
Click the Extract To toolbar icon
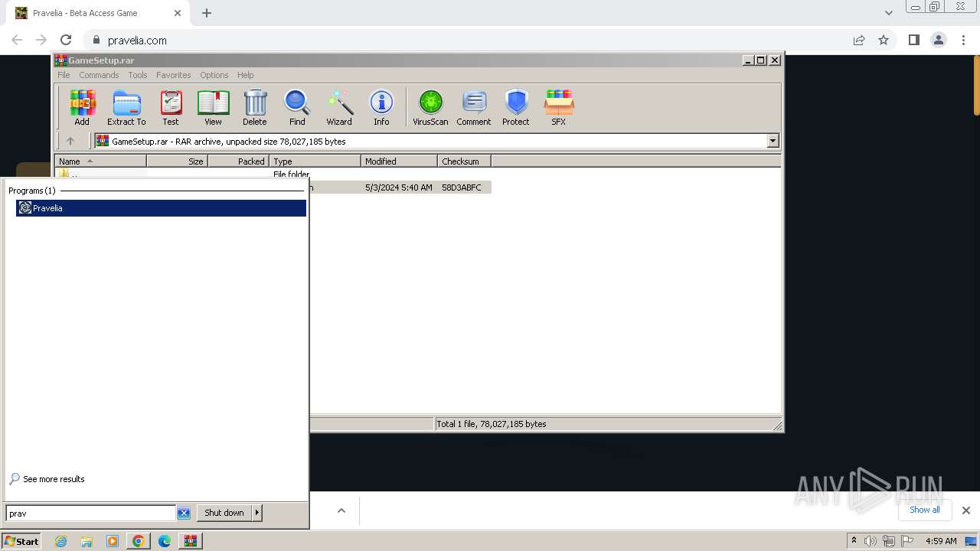[x=126, y=107]
